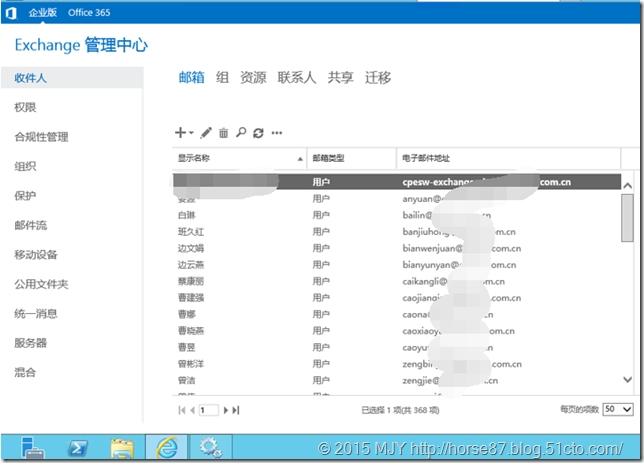Click the vertical scrollbar of mailbox list
Image resolution: width=644 pixels, height=463 pixels.
(x=627, y=280)
